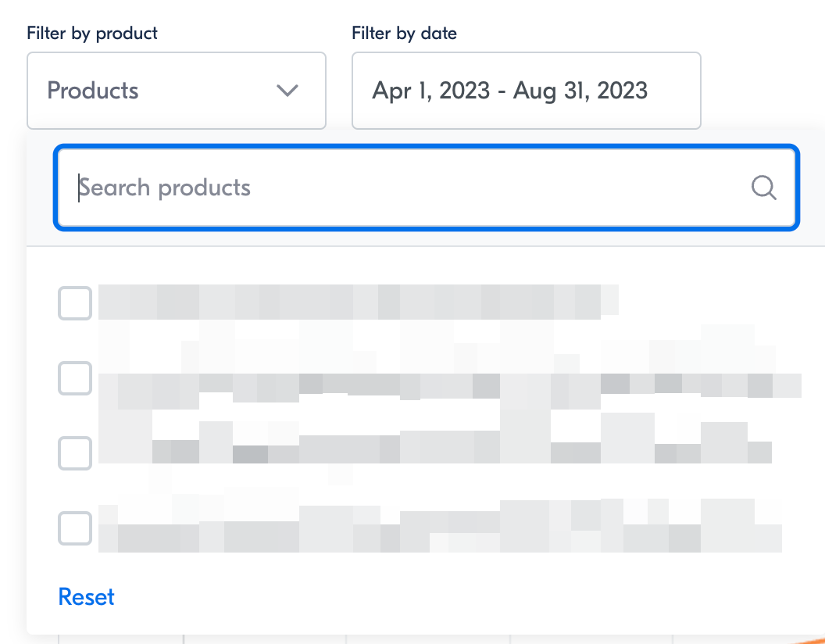Image resolution: width=825 pixels, height=644 pixels.
Task: Select the first blurred product name
Action: (359, 302)
